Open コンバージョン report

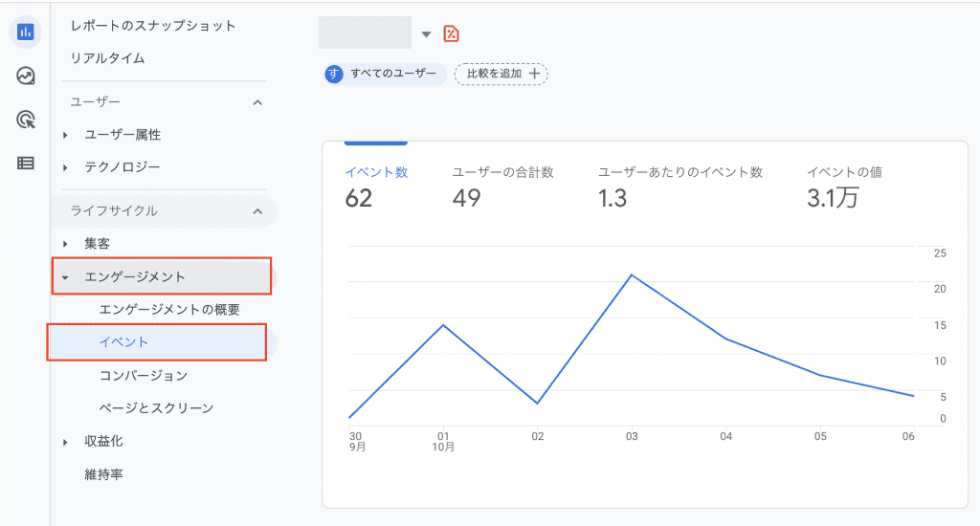click(x=144, y=376)
